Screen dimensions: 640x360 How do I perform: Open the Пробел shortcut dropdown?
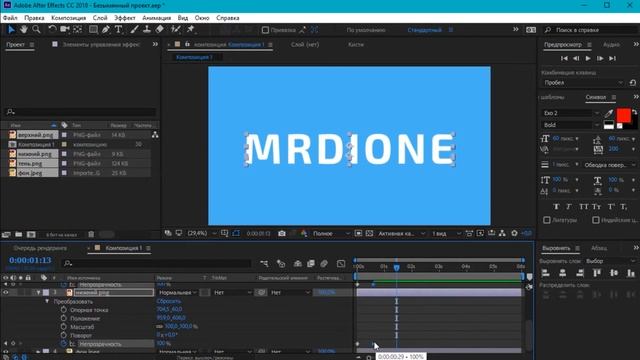583,82
